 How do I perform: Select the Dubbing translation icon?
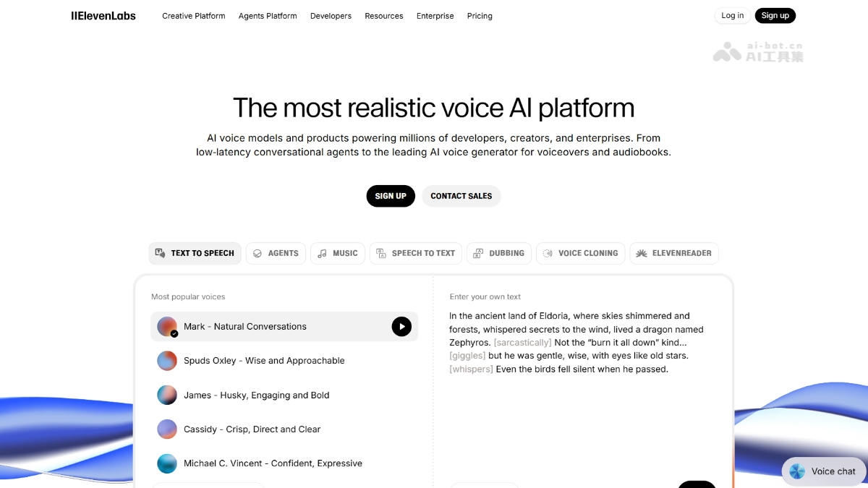click(478, 254)
